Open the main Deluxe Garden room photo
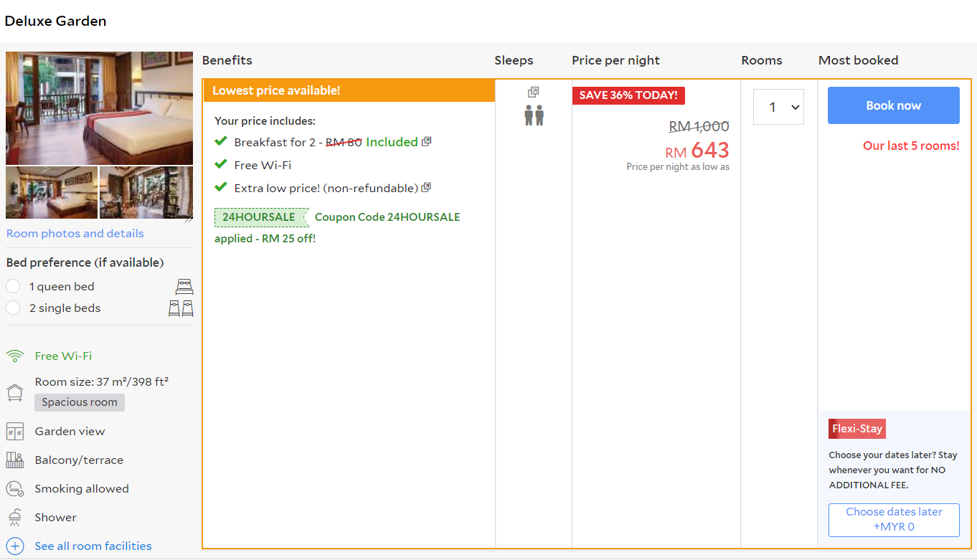977x560 pixels. (99, 108)
